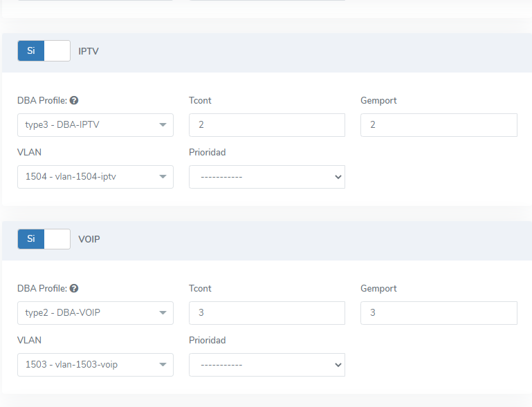Open the type3 - DBA-IPTV profile dropdown
The height and width of the screenshot is (407, 532).
95,125
